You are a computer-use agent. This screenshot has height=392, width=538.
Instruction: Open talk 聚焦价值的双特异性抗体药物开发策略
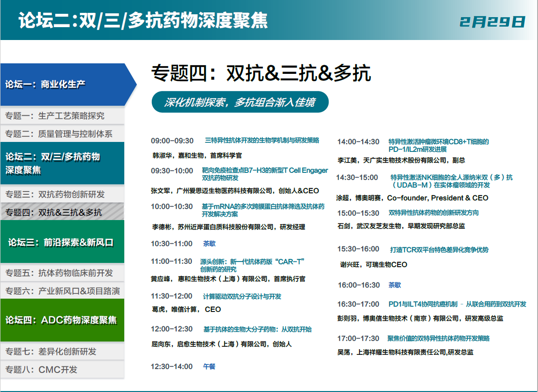438,338
